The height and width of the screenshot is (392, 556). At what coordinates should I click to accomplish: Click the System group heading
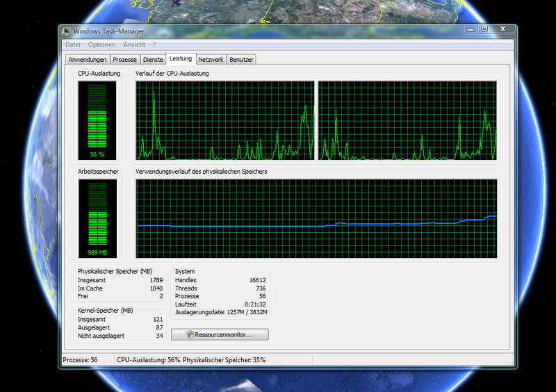[185, 271]
